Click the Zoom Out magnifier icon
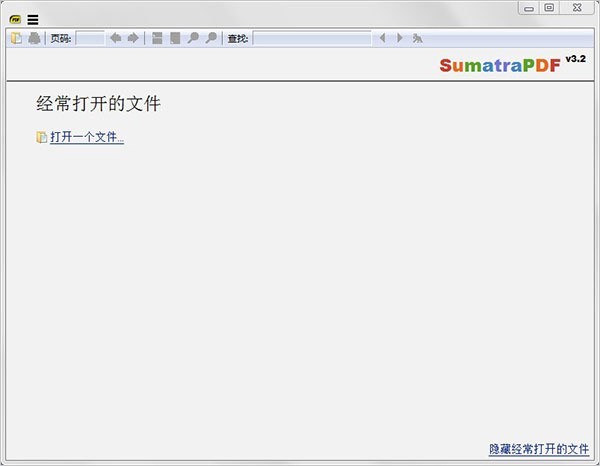This screenshot has height=466, width=600. click(193, 38)
